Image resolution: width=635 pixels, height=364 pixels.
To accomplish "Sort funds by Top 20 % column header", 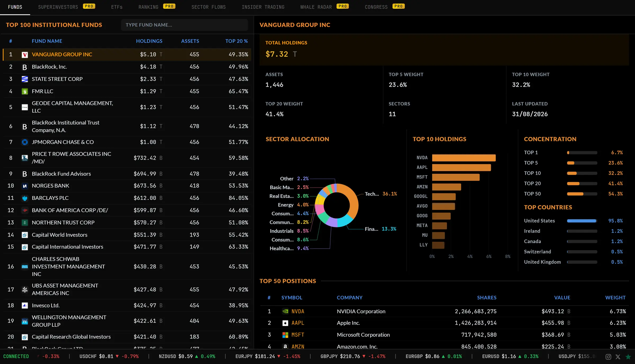I will tap(237, 41).
